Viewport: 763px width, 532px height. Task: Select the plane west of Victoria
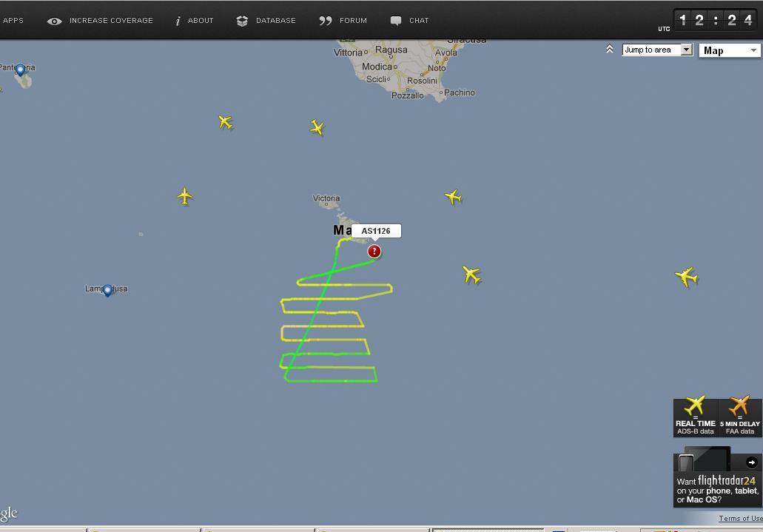(185, 197)
